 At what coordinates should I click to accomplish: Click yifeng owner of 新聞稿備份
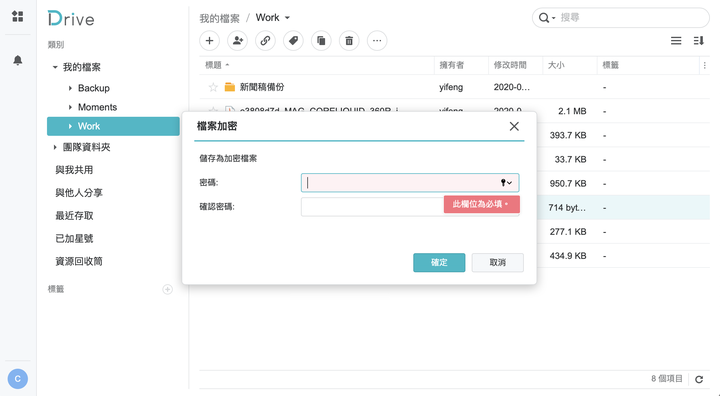tap(451, 87)
